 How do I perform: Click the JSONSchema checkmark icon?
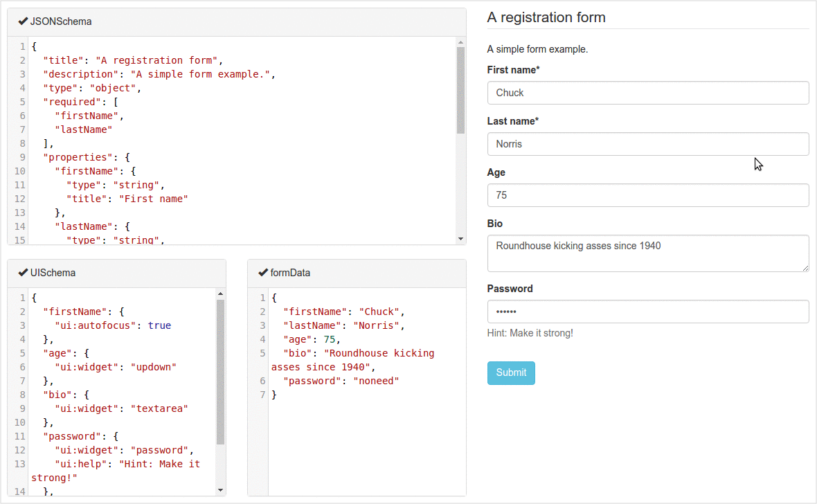pos(23,21)
